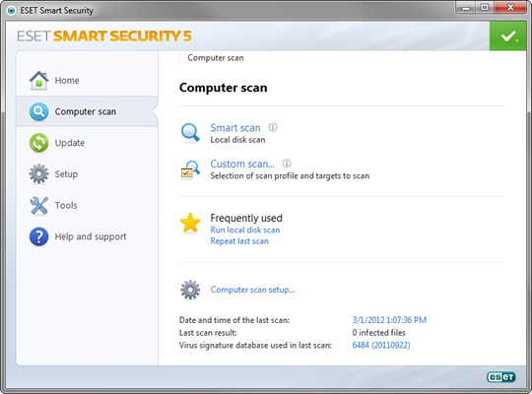Click the 'Local disk scan' description text
The width and height of the screenshot is (532, 394).
pos(237,140)
